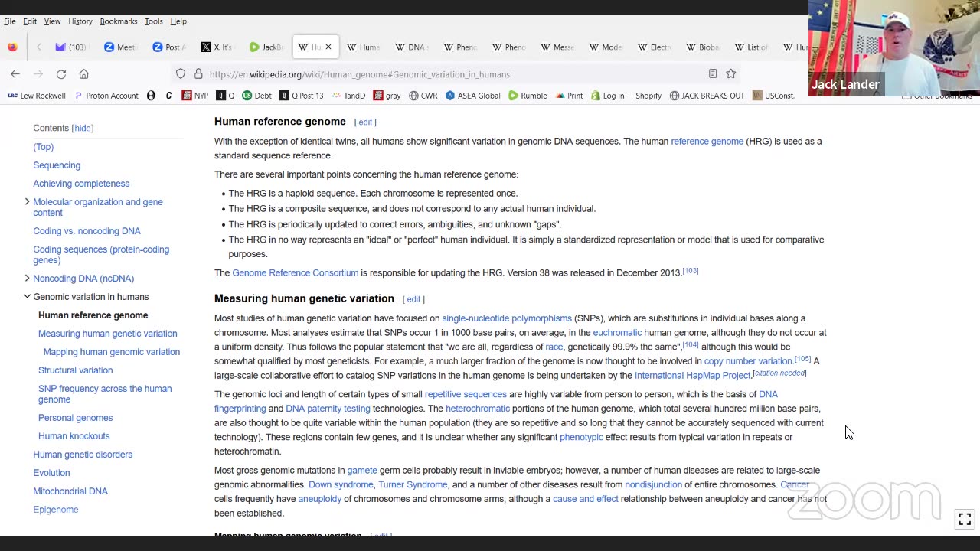Select Human knockouts in contents

(73, 436)
